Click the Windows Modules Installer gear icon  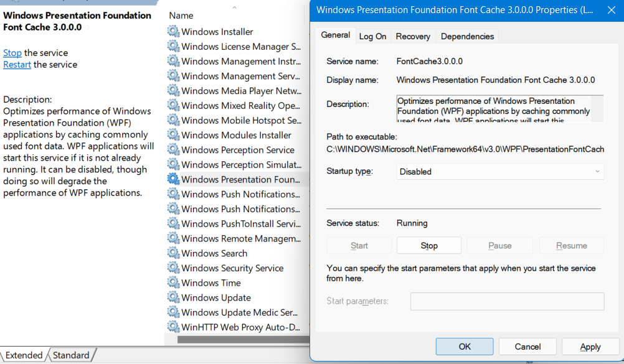tap(173, 135)
